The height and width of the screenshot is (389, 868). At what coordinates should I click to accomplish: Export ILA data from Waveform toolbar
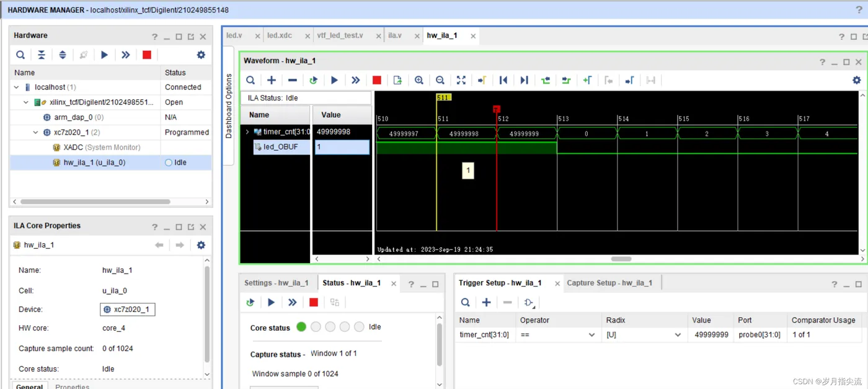click(398, 80)
